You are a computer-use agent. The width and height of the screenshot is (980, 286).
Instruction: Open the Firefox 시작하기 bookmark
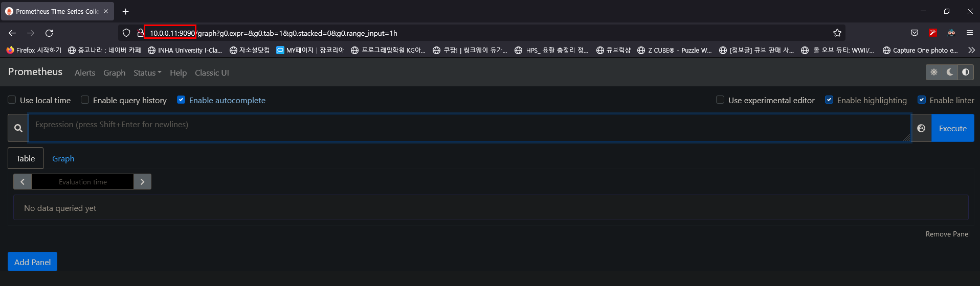[x=34, y=50]
